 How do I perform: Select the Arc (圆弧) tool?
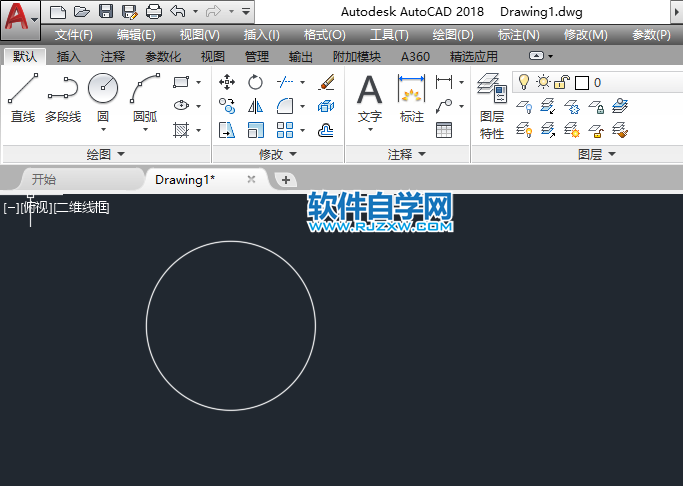click(x=145, y=98)
